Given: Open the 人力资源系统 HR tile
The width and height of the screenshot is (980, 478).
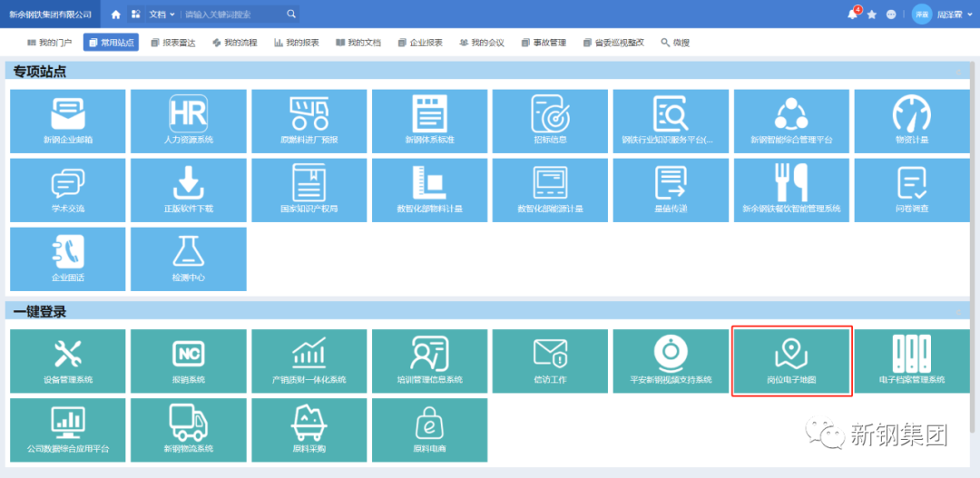Looking at the screenshot, I should pos(189,121).
